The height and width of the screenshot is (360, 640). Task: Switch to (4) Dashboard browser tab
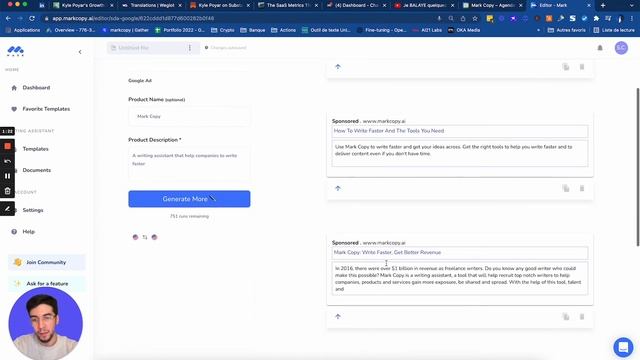356,5
